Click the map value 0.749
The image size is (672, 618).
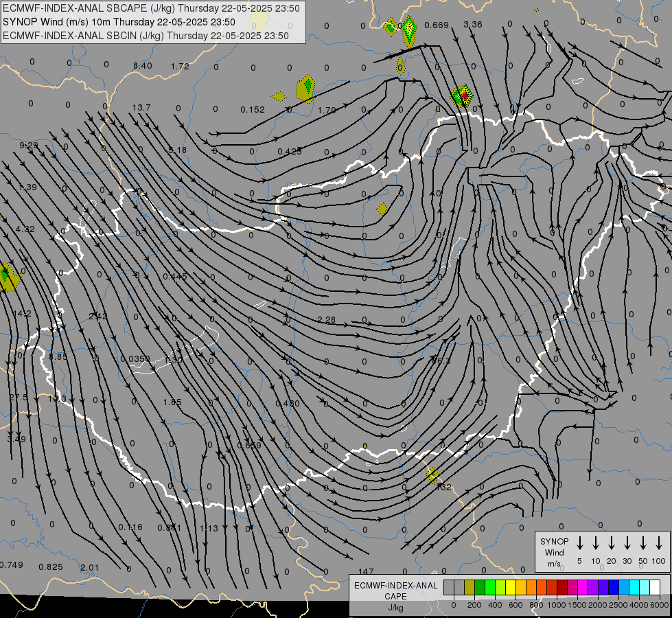click(x=12, y=565)
